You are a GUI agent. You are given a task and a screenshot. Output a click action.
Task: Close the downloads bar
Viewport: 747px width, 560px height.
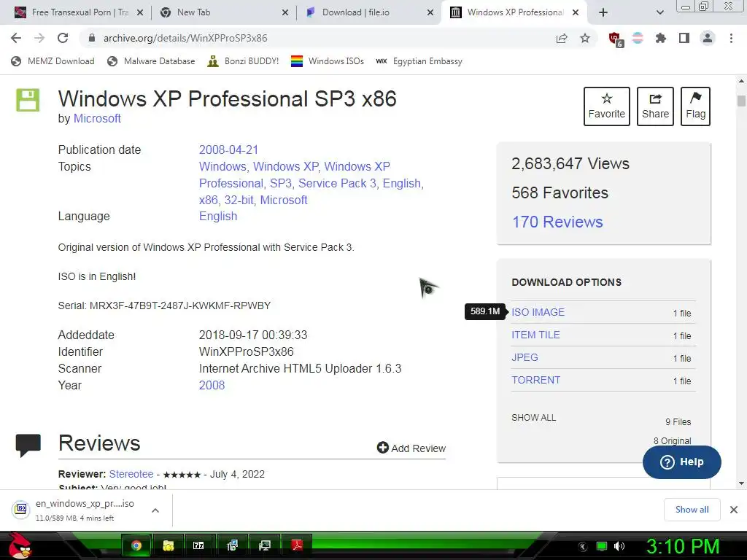(734, 510)
